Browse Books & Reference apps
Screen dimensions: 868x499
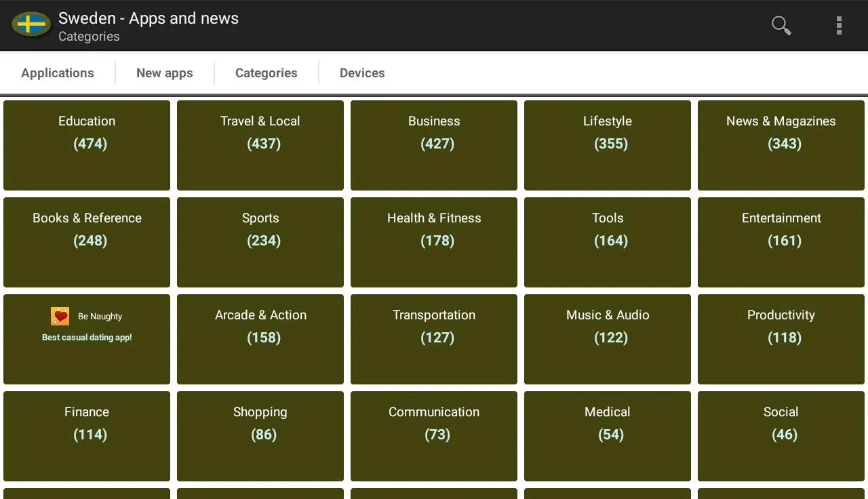(x=87, y=242)
